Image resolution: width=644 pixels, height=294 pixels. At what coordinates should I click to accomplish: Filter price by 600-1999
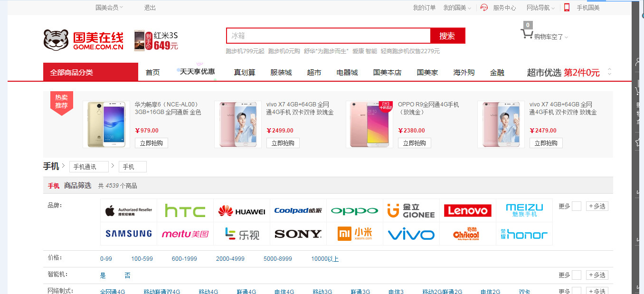[184, 259]
